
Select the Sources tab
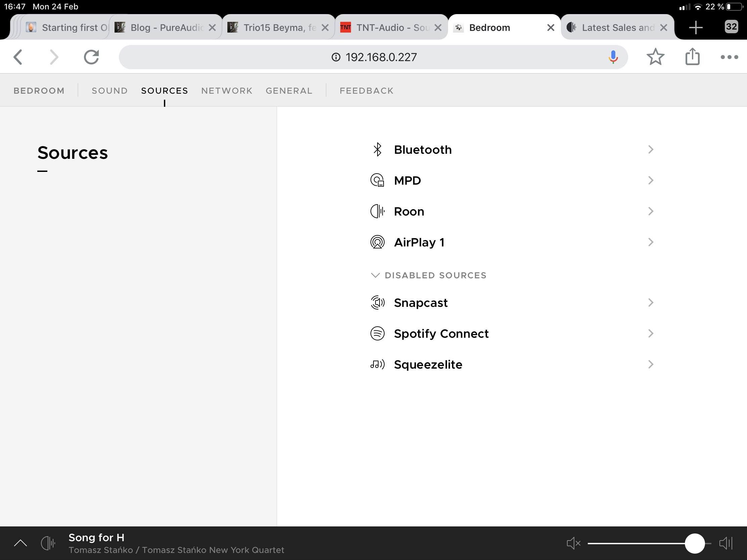165,91
